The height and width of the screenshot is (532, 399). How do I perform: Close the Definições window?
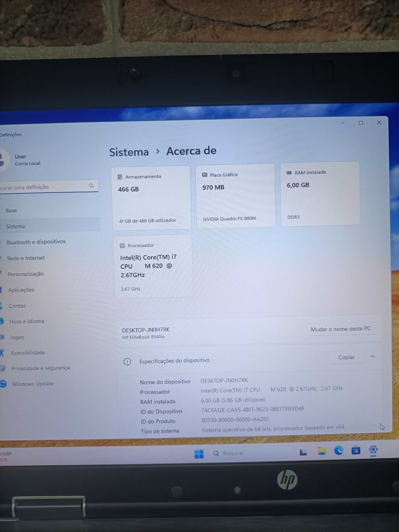coord(379,123)
